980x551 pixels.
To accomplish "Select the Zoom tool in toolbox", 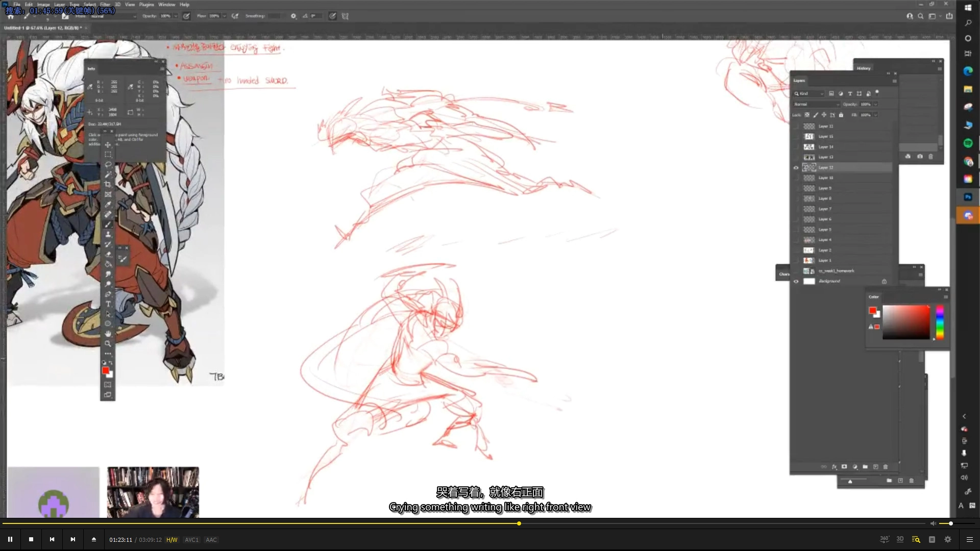I will tap(108, 344).
